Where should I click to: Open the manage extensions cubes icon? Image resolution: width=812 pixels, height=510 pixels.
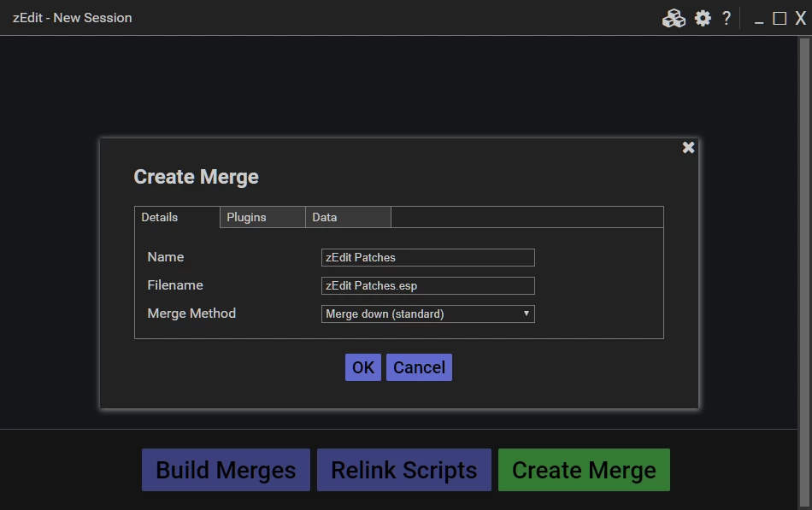(x=674, y=18)
